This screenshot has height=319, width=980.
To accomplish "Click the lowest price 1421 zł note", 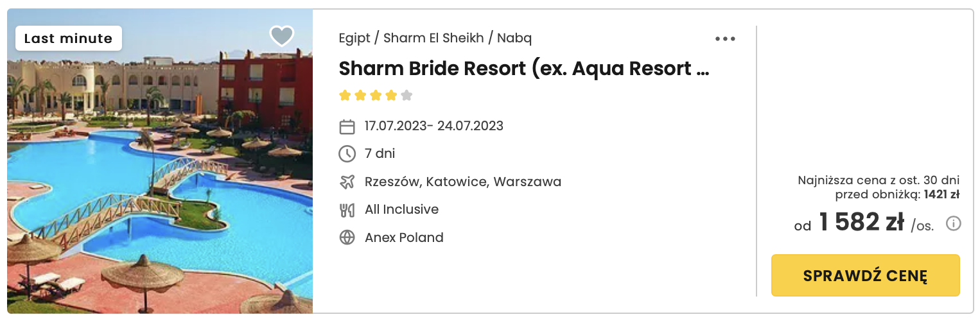I will 879,187.
